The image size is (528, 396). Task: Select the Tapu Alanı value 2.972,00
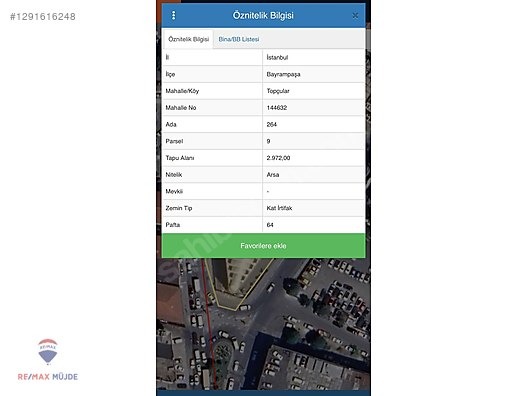point(314,158)
